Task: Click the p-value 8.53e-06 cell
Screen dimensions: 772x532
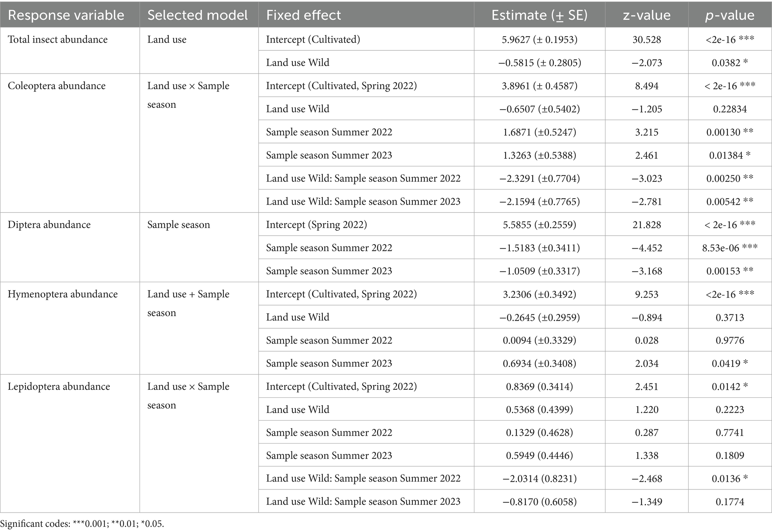Action: (729, 248)
